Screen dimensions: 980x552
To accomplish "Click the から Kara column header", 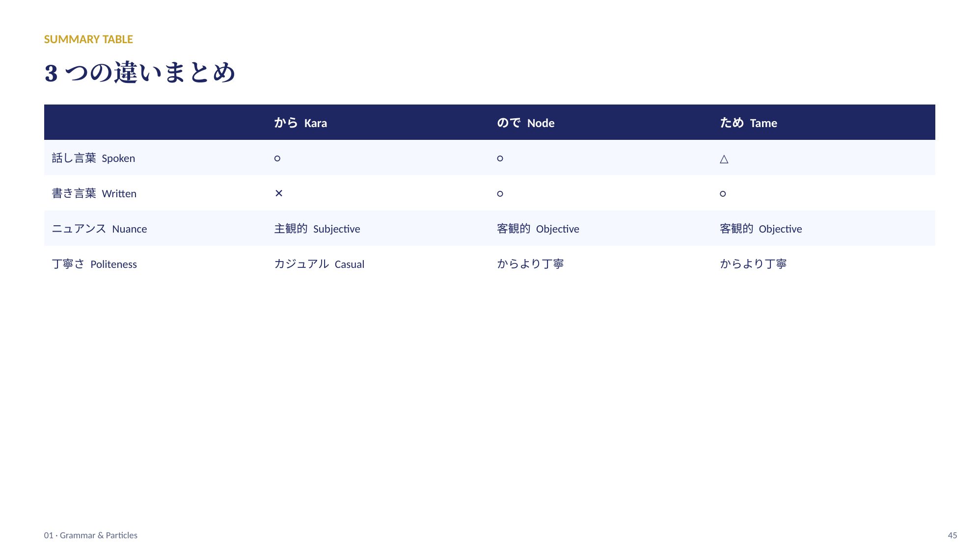I will tap(300, 123).
